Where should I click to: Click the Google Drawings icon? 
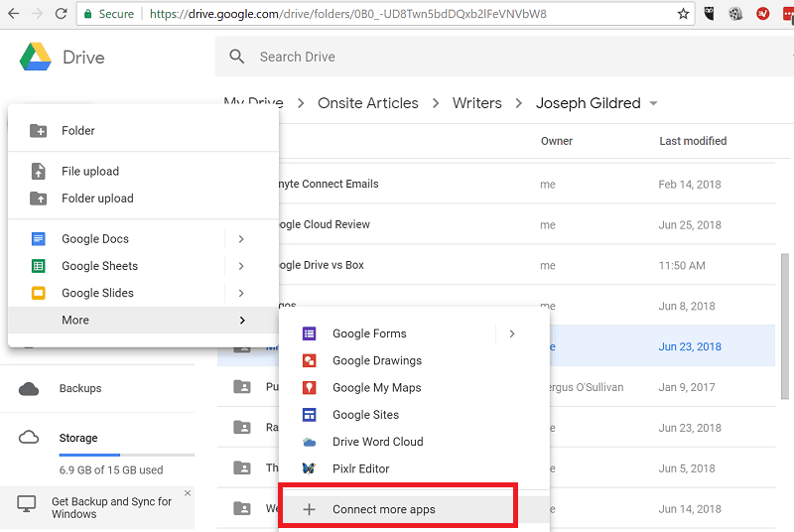coord(309,360)
